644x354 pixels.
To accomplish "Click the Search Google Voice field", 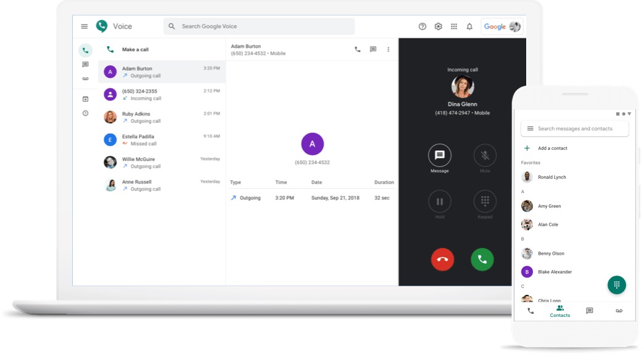I will [x=259, y=27].
